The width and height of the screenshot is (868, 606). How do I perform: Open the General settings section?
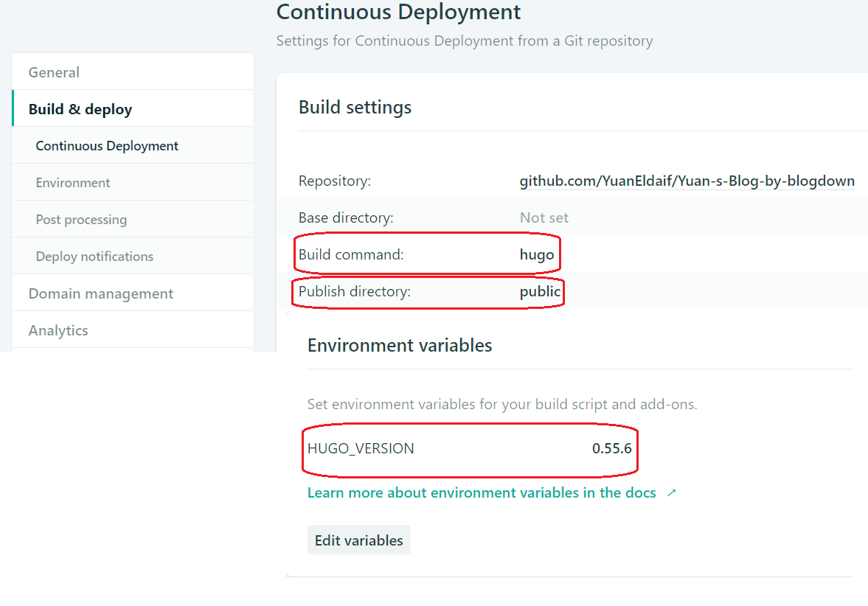point(54,72)
